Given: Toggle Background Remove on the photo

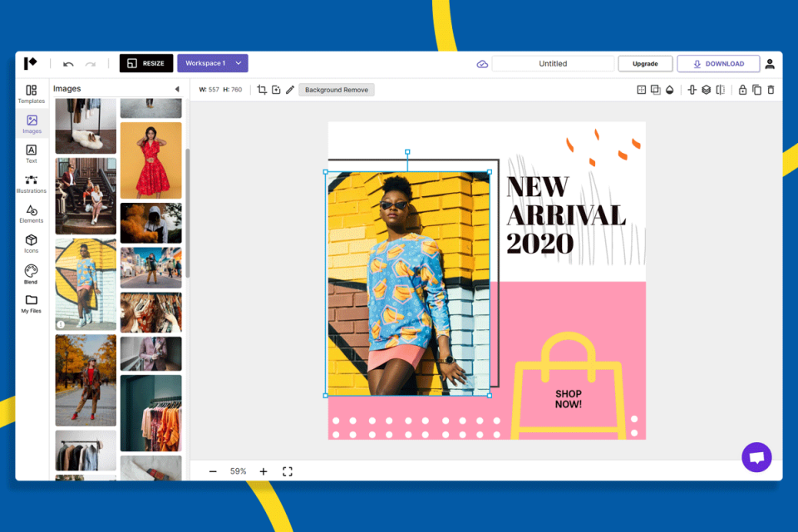Looking at the screenshot, I should pyautogui.click(x=336, y=89).
